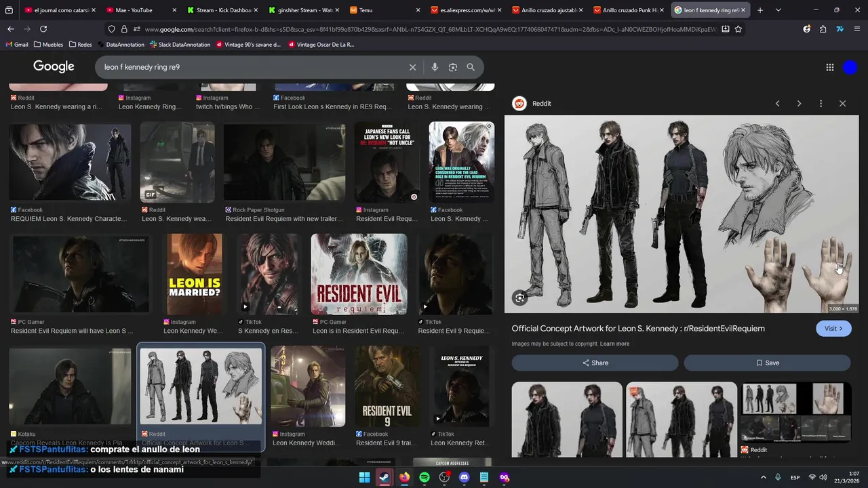Click the large concept artwork preview image
The width and height of the screenshot is (868, 488).
(x=682, y=214)
